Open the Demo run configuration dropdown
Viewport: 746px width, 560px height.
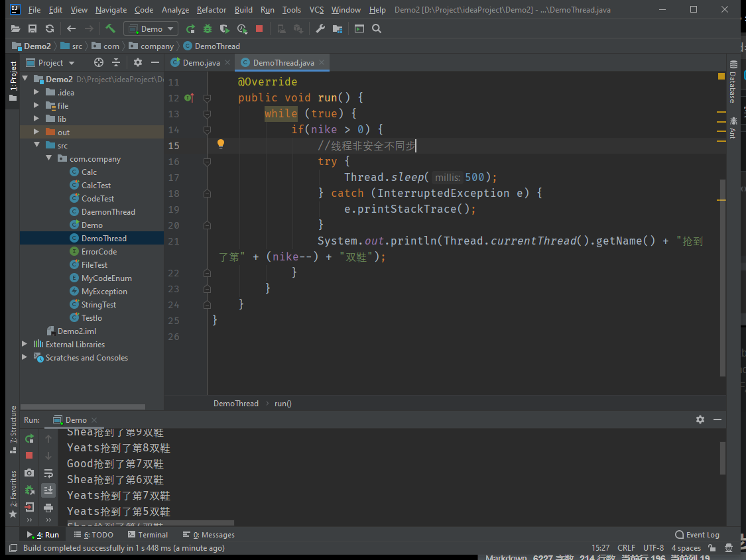pos(151,29)
